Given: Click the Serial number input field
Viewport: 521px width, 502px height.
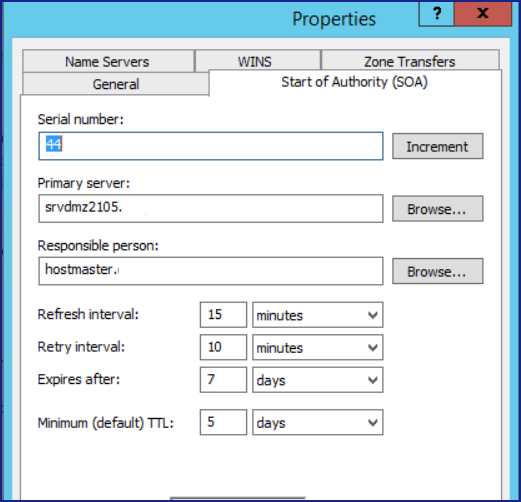Looking at the screenshot, I should click(x=211, y=146).
